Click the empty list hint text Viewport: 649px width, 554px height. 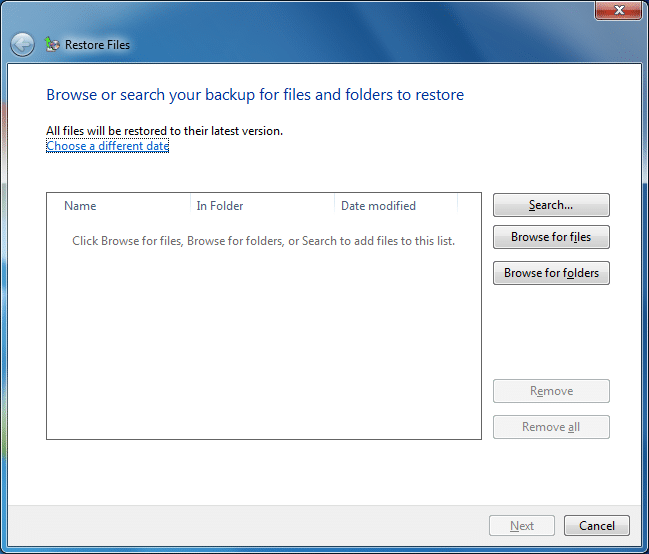point(264,241)
